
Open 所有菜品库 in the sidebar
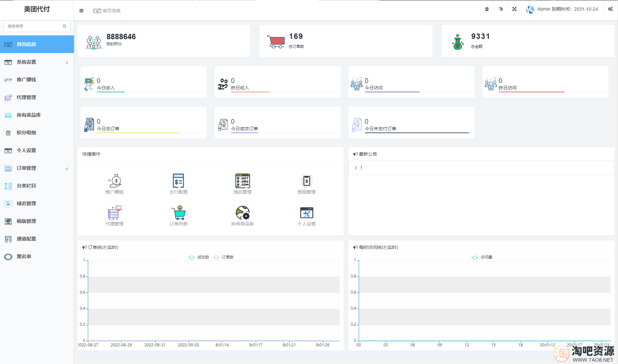coord(37,115)
